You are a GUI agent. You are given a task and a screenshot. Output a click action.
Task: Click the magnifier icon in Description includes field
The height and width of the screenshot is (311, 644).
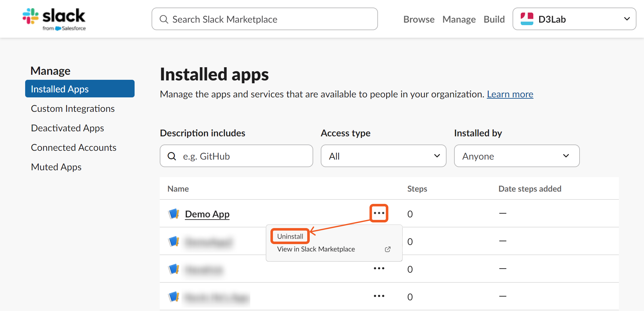pyautogui.click(x=172, y=156)
